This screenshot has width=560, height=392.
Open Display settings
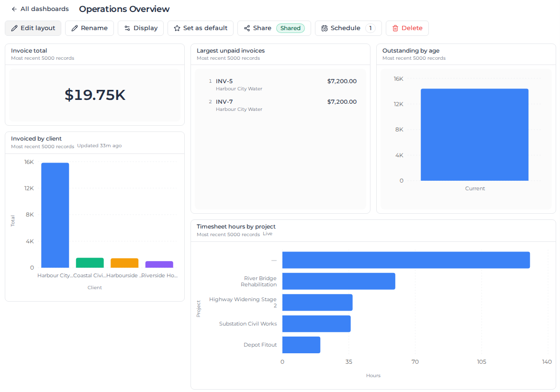(x=141, y=28)
